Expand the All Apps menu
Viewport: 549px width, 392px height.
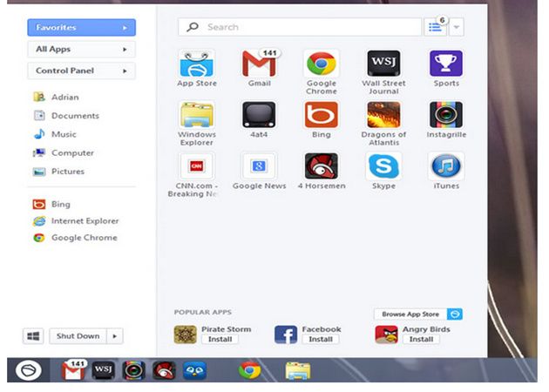[x=81, y=50]
